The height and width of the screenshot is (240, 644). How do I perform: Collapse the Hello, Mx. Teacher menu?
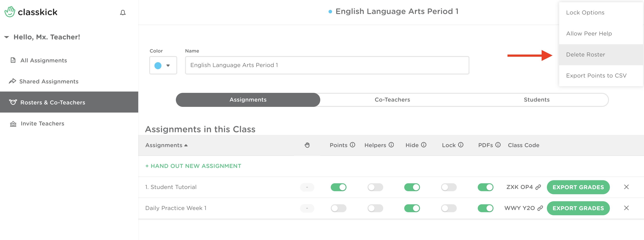pyautogui.click(x=7, y=37)
